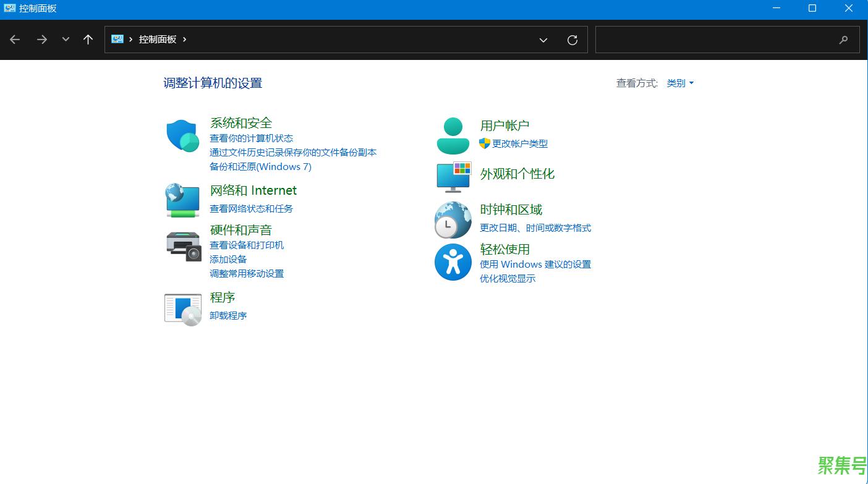The image size is (868, 484).
Task: Click the 查看网络状态和任务 link
Action: tap(252, 209)
